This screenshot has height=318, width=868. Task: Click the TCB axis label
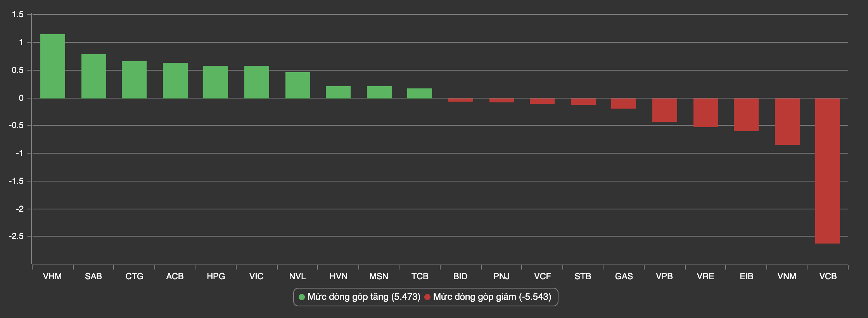(420, 277)
